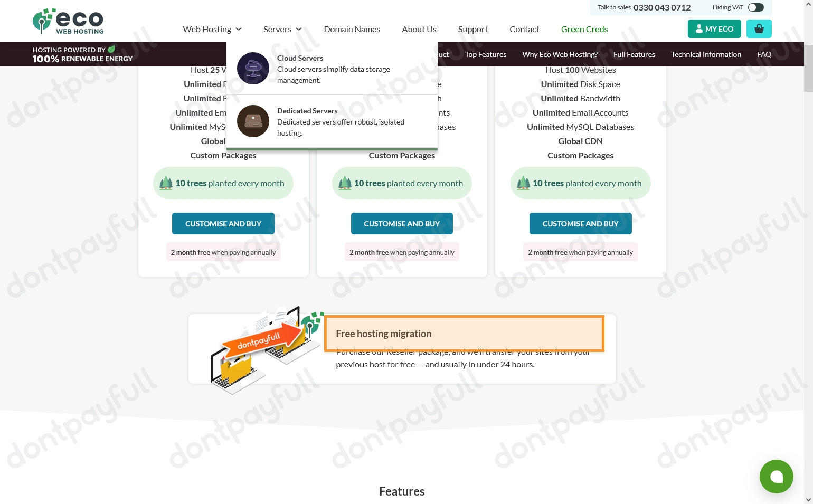Click the MY ECO account button

[x=714, y=29]
